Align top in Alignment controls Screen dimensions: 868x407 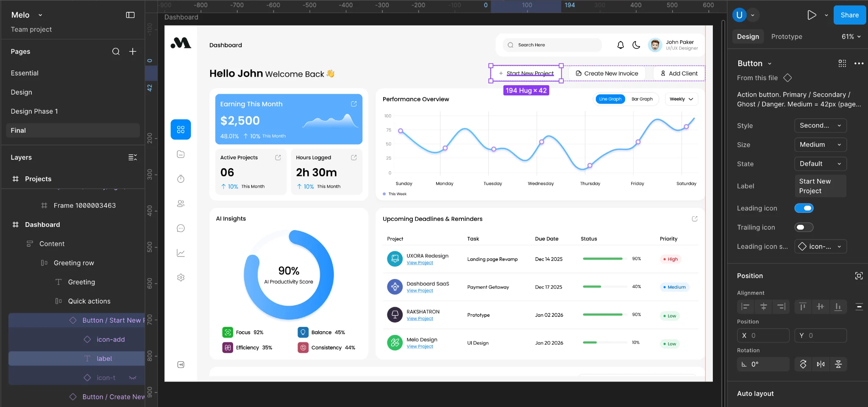(803, 307)
